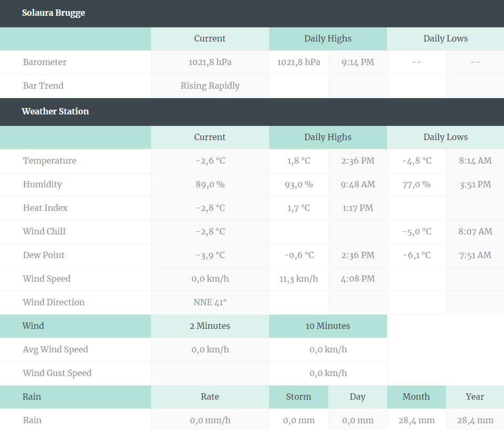
Task: Click the barometer high time 9:14 PM
Action: [x=358, y=62]
